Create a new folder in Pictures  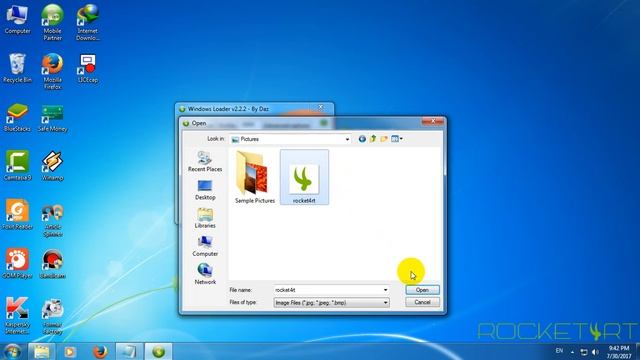tap(384, 139)
